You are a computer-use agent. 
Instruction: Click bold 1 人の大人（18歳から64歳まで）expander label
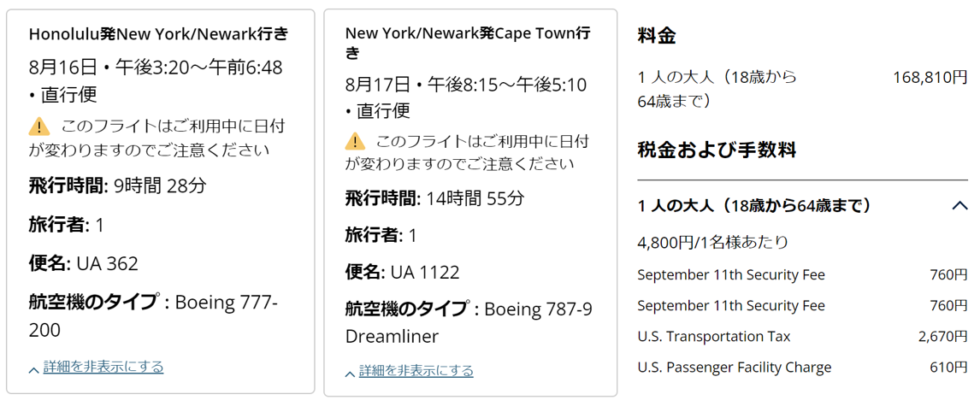[754, 205]
